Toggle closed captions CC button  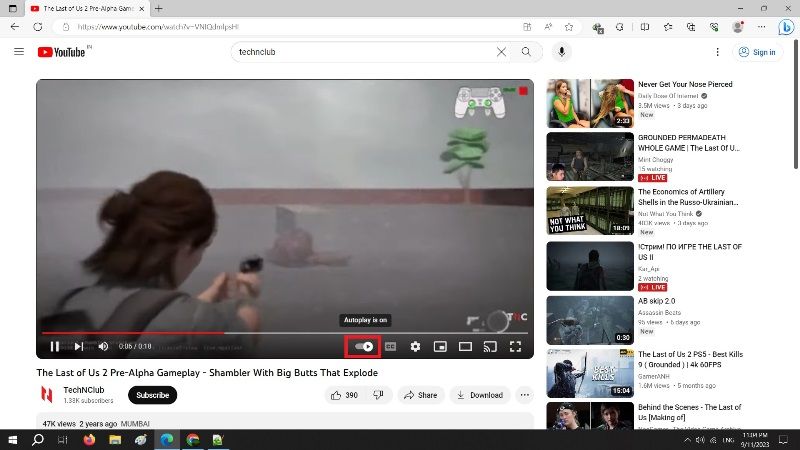pos(390,346)
